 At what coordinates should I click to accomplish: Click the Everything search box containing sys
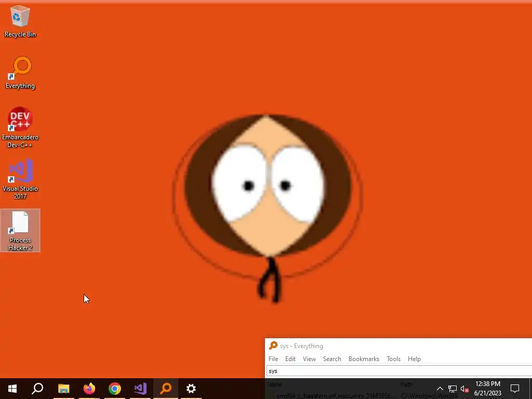399,371
